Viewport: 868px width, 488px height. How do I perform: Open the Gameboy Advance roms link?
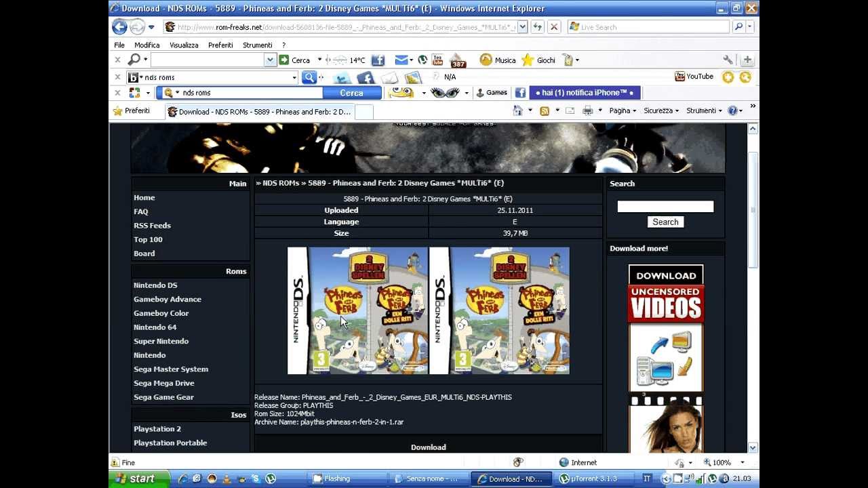coord(167,299)
